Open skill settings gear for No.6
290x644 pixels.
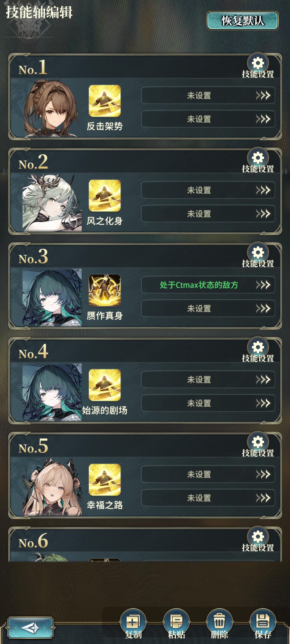[258, 537]
